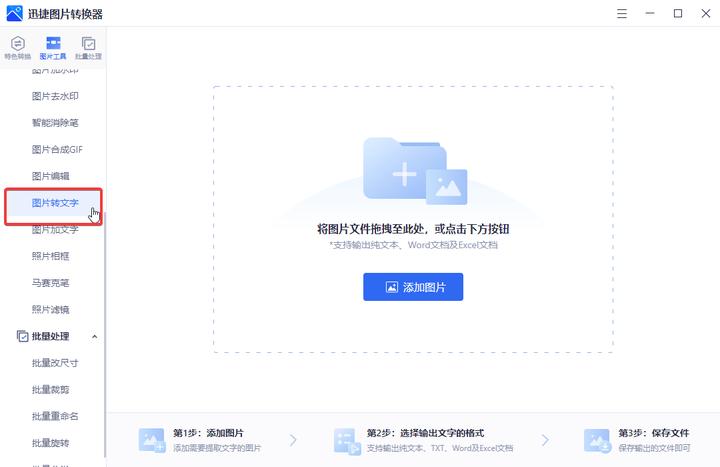Open 批量旋转 tool
The image size is (720, 467).
[51, 443]
